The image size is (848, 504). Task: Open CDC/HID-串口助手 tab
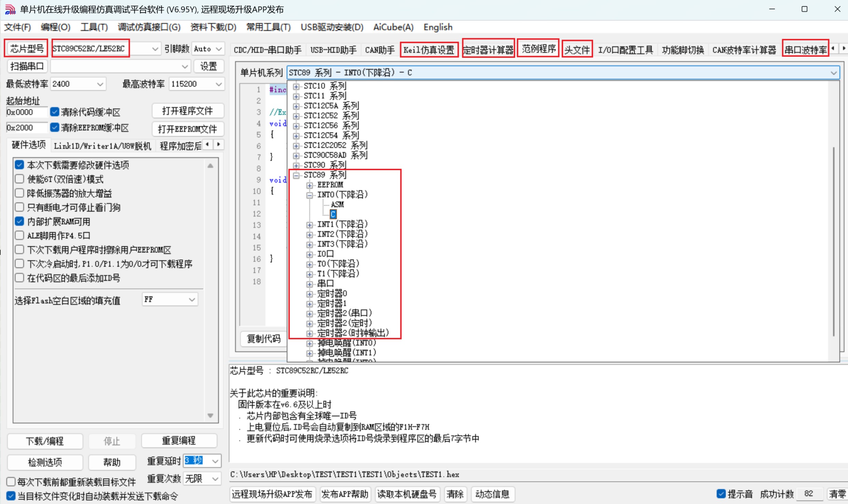pyautogui.click(x=268, y=50)
